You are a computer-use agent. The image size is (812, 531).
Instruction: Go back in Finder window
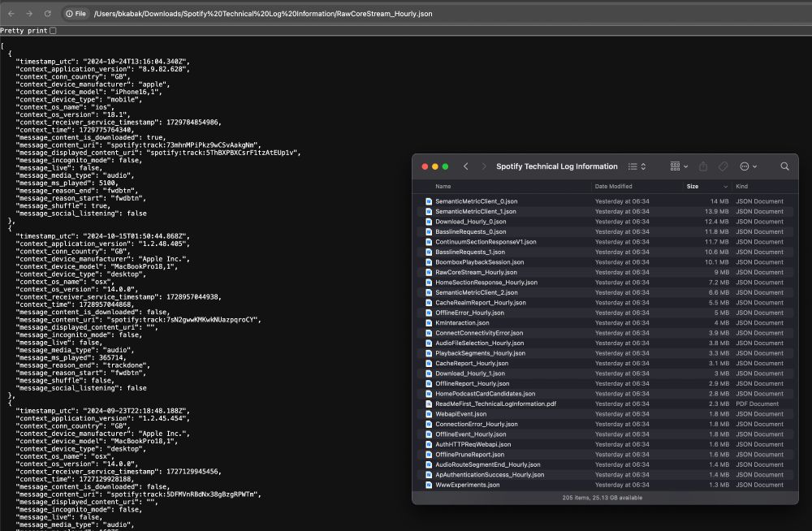(466, 166)
